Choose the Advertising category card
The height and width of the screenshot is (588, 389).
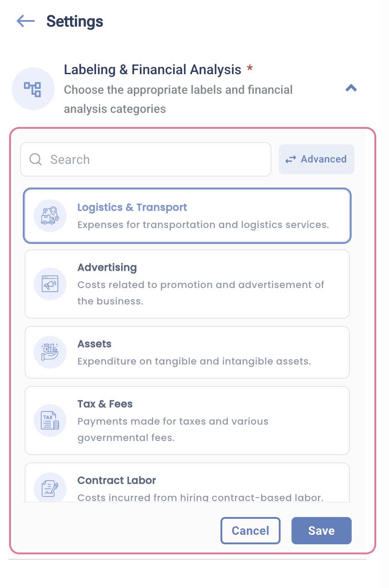pos(187,284)
